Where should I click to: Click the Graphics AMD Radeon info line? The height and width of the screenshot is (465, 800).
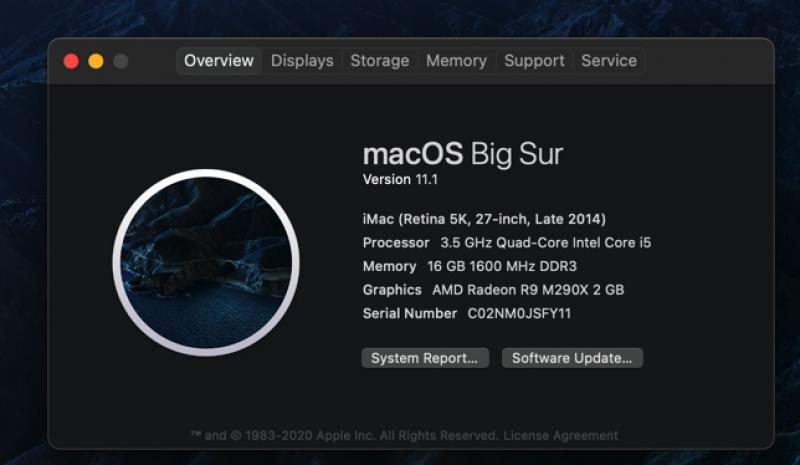coord(493,290)
